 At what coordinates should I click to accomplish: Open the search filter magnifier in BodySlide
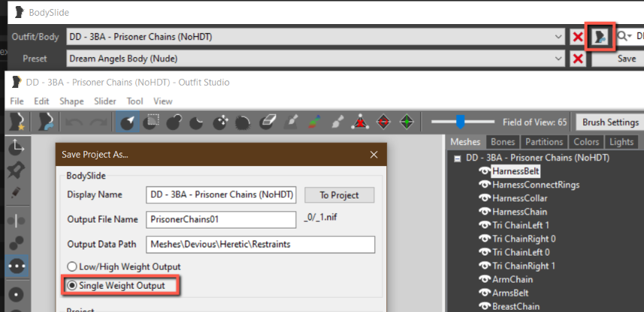[x=624, y=37]
